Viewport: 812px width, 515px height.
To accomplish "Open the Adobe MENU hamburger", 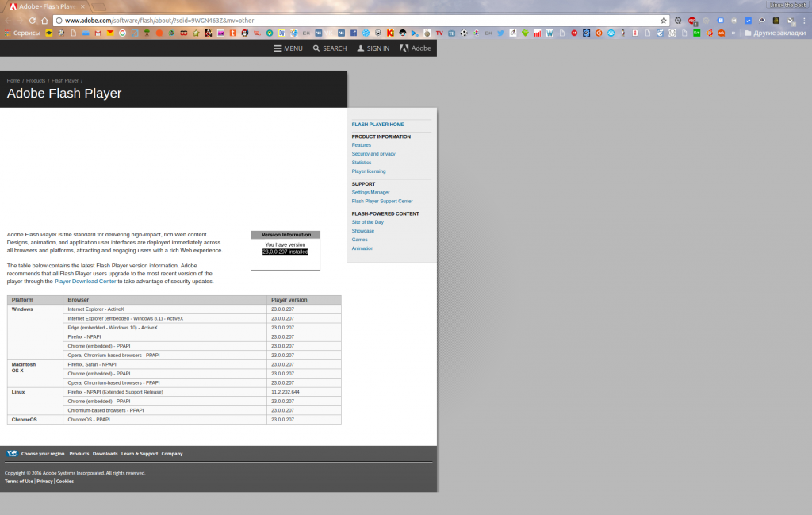I will click(288, 48).
